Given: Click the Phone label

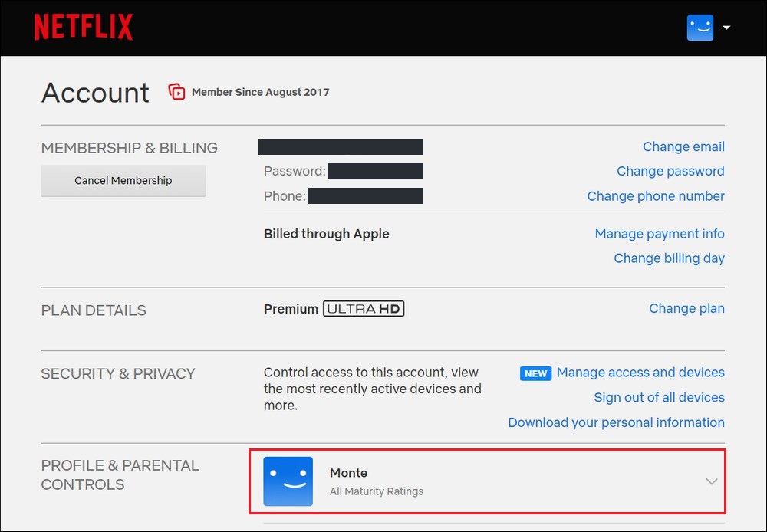Looking at the screenshot, I should 285,196.
